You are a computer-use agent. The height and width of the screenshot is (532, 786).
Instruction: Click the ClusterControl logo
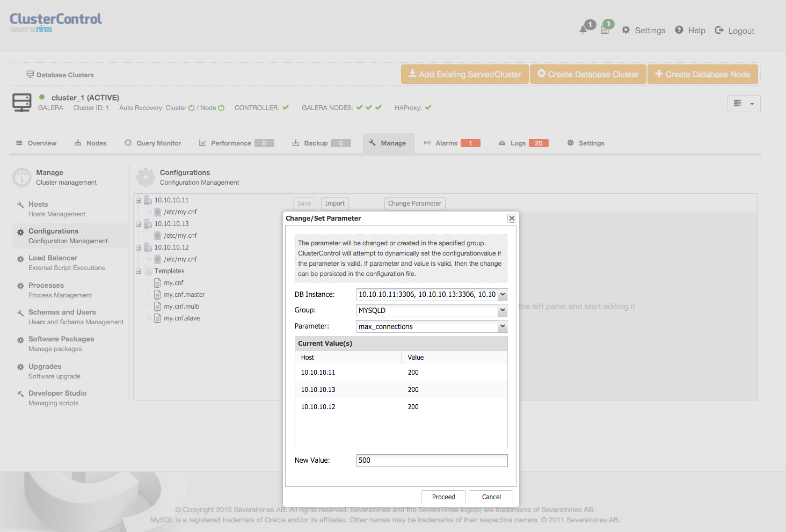coord(56,23)
